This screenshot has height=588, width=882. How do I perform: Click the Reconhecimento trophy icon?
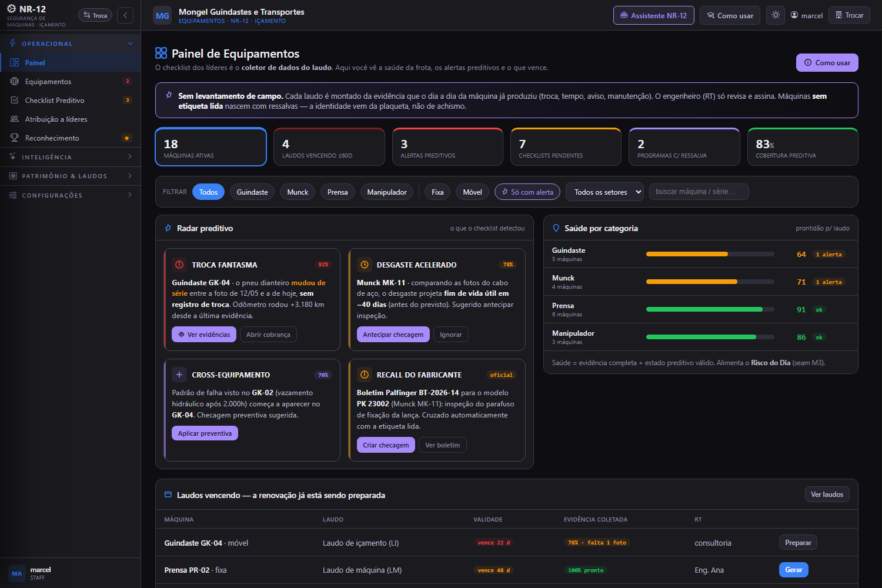(15, 138)
